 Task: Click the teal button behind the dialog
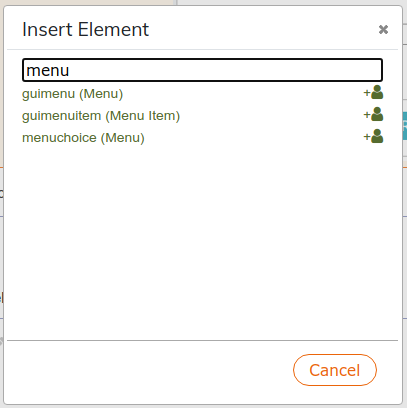(x=405, y=126)
